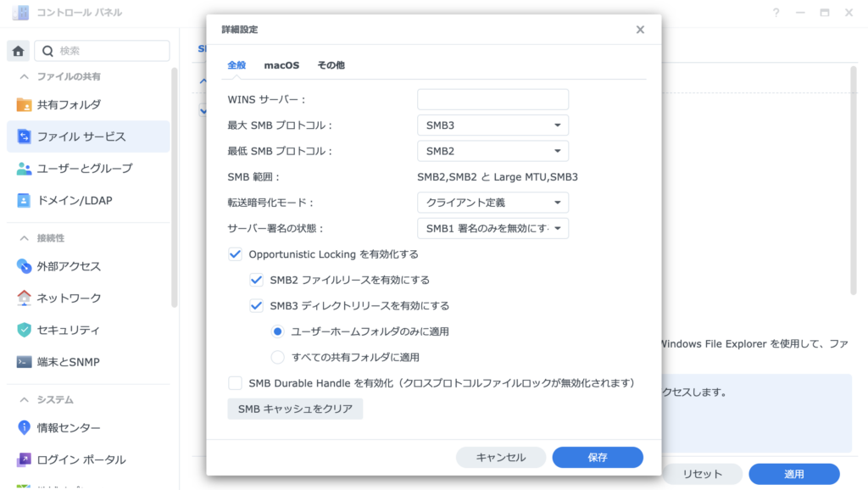868x490 pixels.
Task: Open 最低 SMB プロトコル dropdown
Action: click(492, 151)
